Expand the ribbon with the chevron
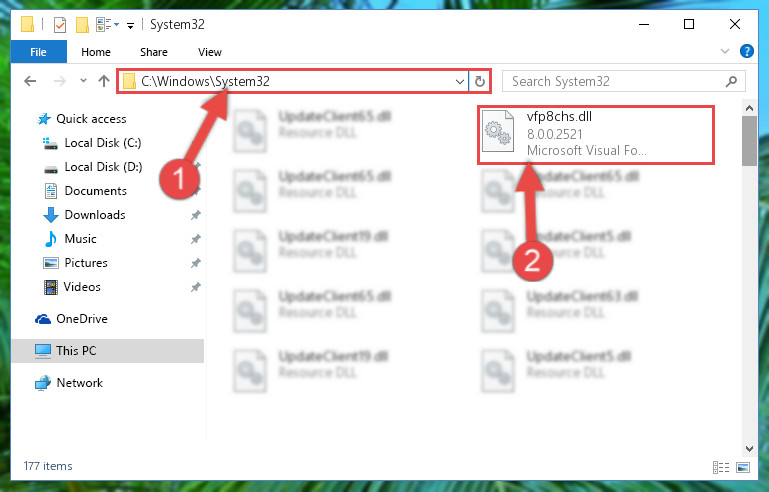 [x=724, y=51]
